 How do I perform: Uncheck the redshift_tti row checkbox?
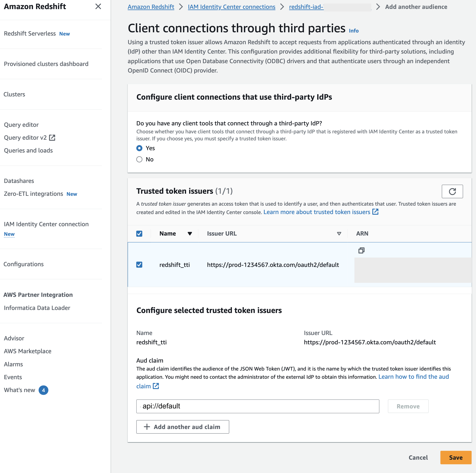(x=139, y=265)
